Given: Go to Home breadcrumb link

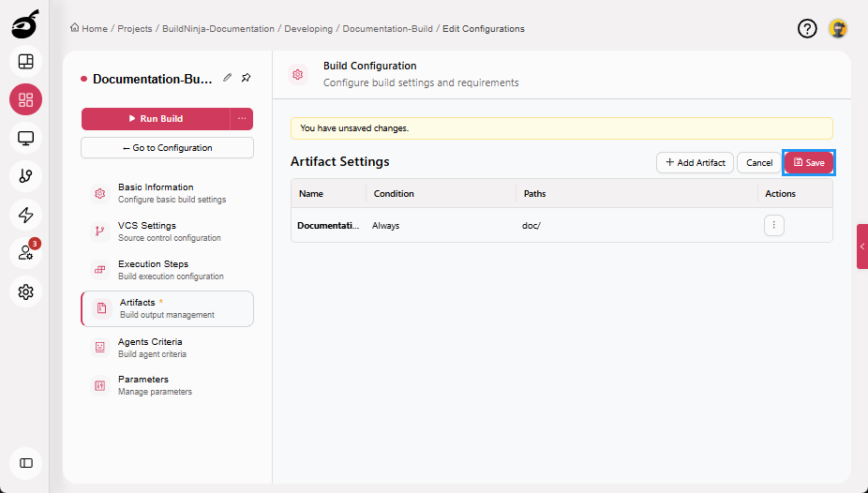Looking at the screenshot, I should click(x=88, y=28).
